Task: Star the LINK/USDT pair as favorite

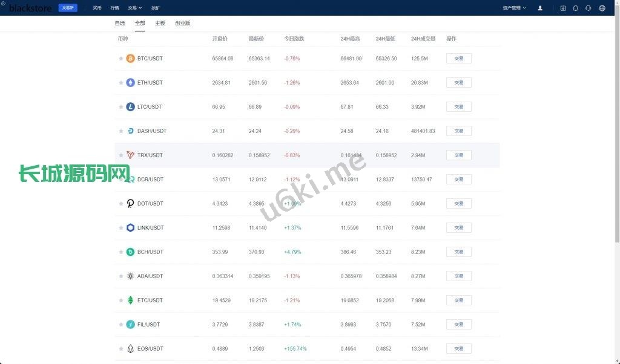Action: (121, 228)
